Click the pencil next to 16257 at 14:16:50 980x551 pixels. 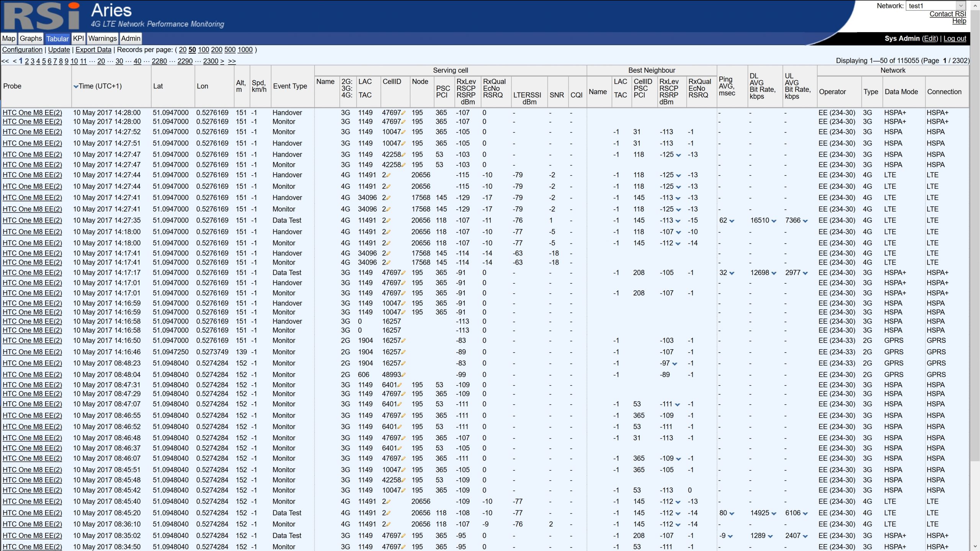(x=403, y=341)
